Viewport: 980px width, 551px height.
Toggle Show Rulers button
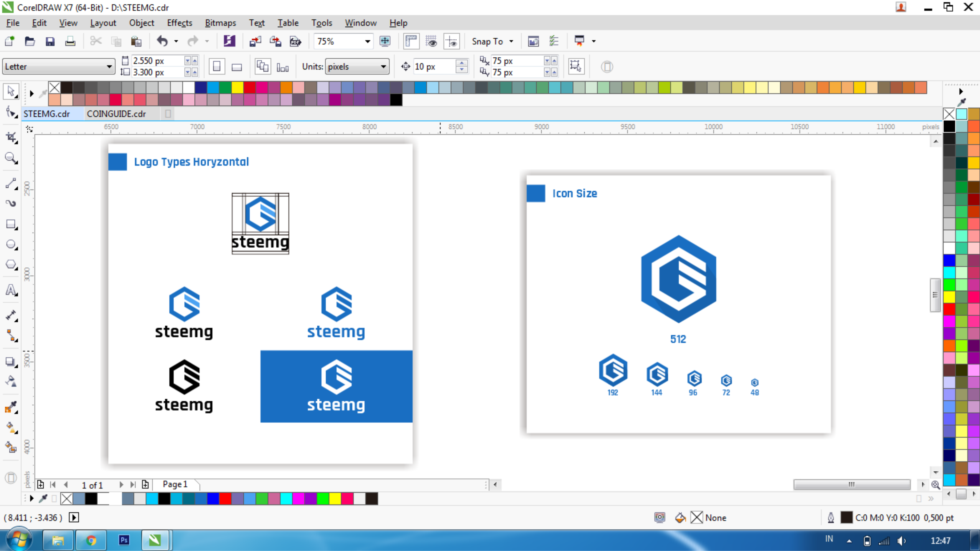coord(411,41)
